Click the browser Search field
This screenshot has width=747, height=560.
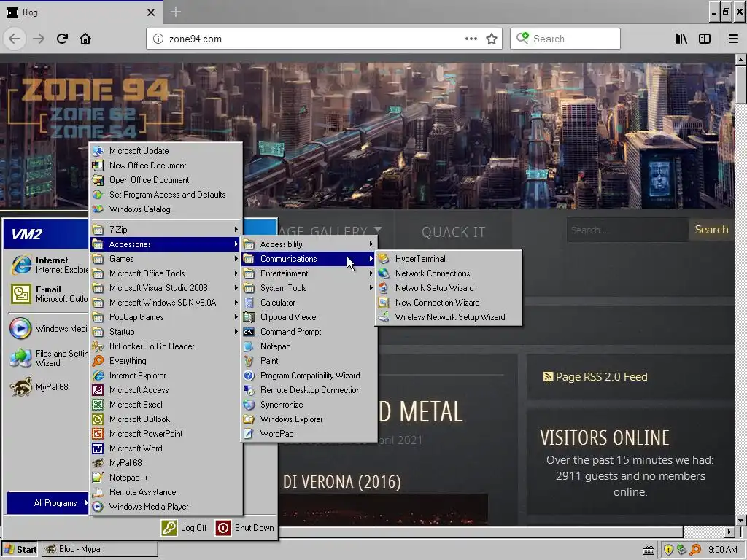point(565,39)
